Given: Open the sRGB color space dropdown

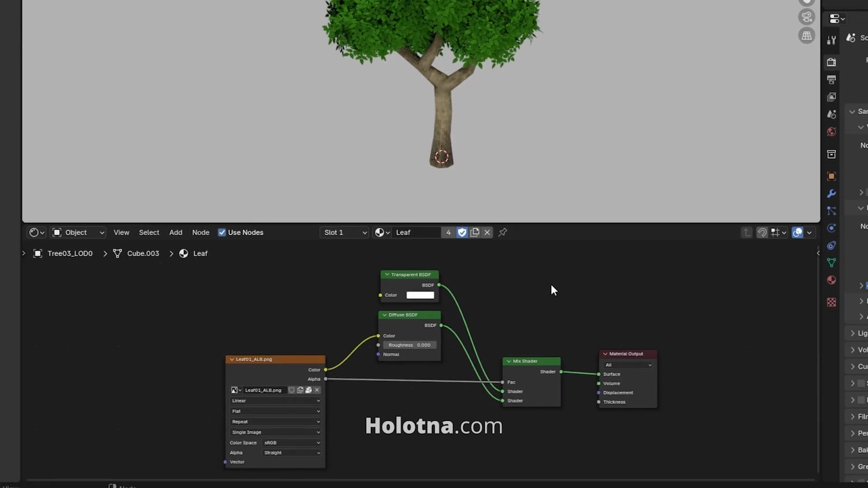Looking at the screenshot, I should [x=292, y=443].
